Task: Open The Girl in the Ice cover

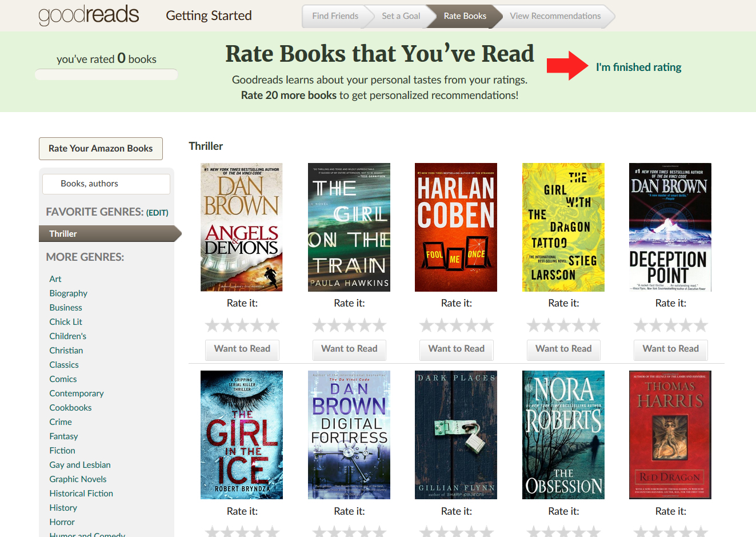Action: pos(242,435)
